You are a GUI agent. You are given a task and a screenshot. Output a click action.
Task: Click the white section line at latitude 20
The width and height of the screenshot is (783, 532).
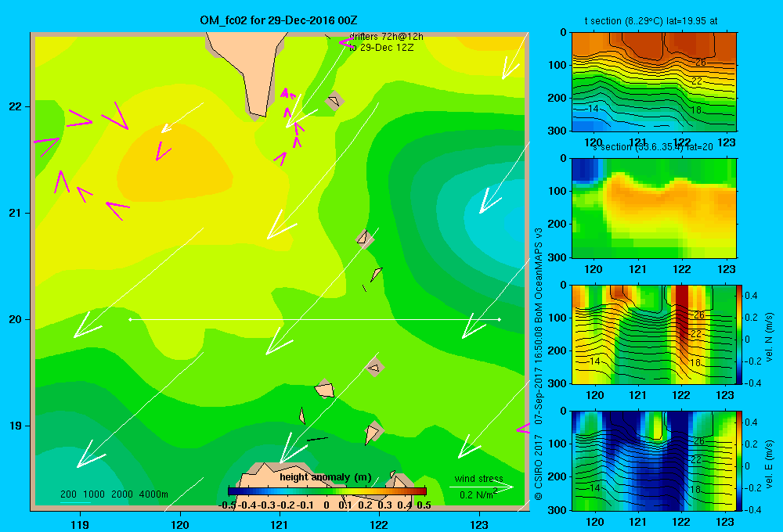click(315, 319)
